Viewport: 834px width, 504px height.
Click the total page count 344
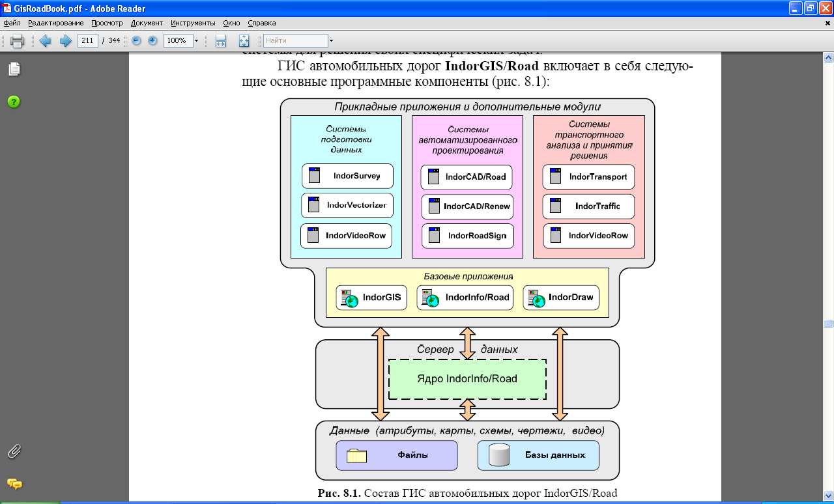point(114,40)
